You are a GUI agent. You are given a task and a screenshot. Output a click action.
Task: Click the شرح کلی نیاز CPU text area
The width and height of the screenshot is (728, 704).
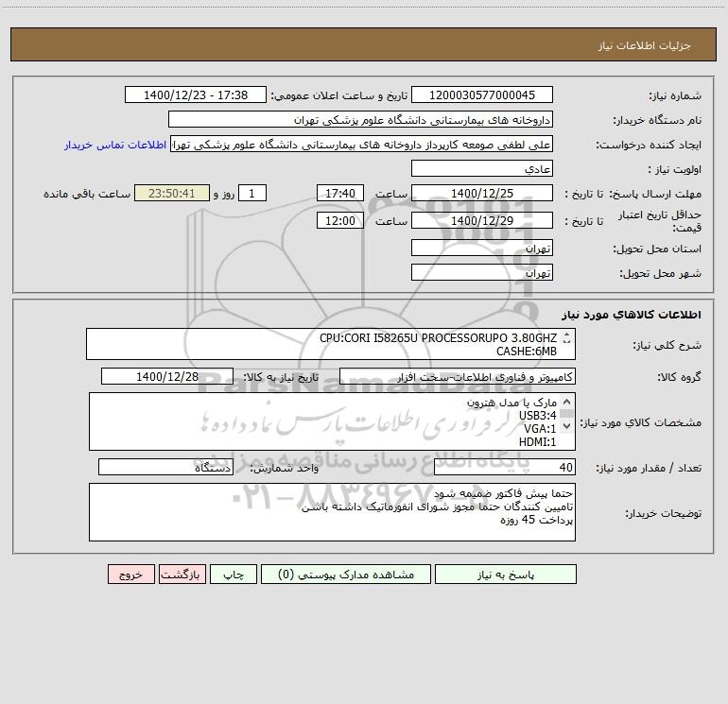tap(331, 344)
